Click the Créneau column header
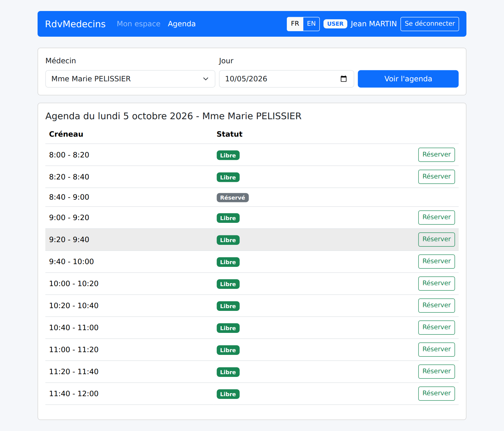 tap(66, 134)
